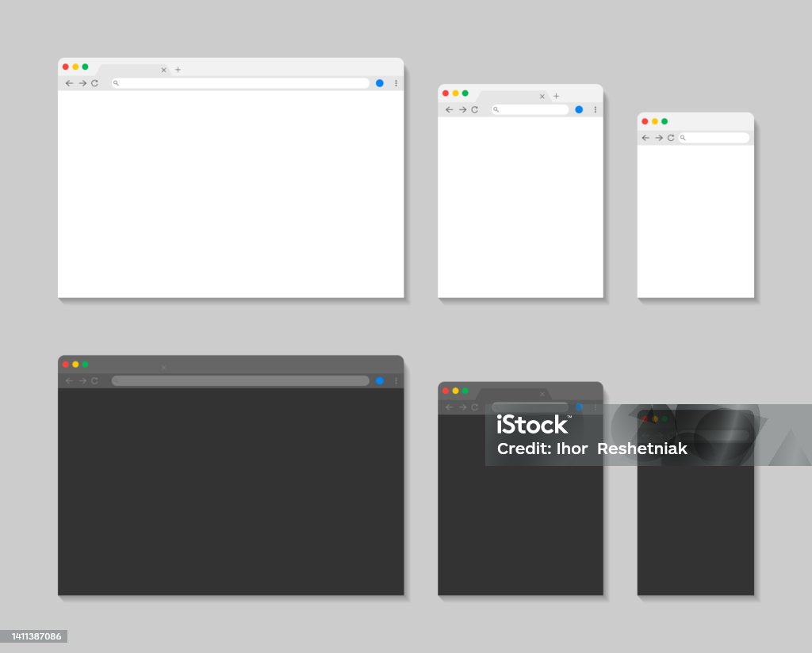Click red close dot on medium dark window
This screenshot has width=812, height=653.
coord(446,391)
